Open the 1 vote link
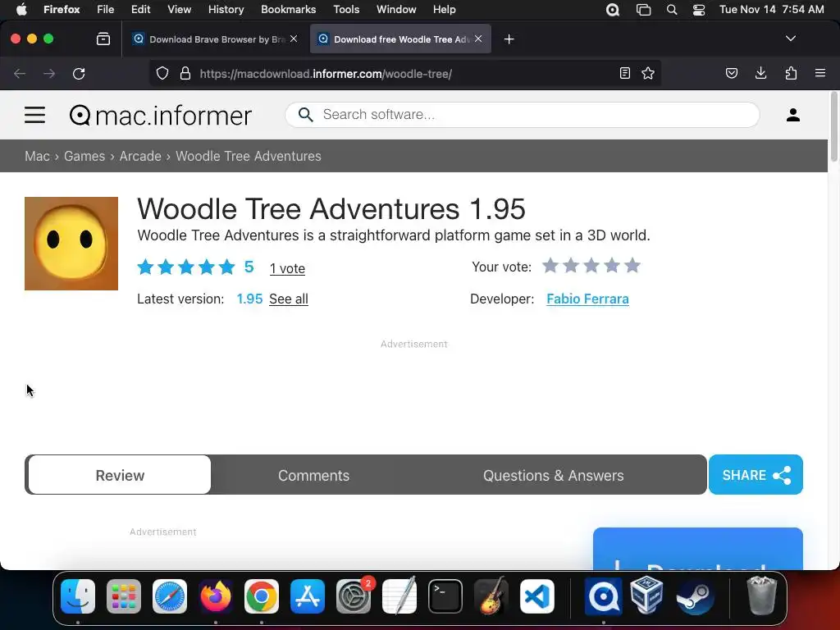Screen dimensions: 840x630 click(x=287, y=268)
